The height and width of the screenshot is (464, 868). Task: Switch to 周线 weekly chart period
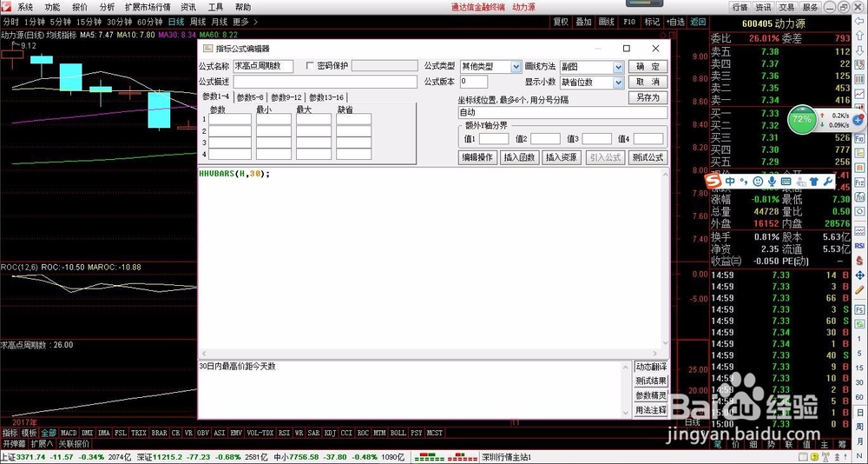(x=198, y=23)
